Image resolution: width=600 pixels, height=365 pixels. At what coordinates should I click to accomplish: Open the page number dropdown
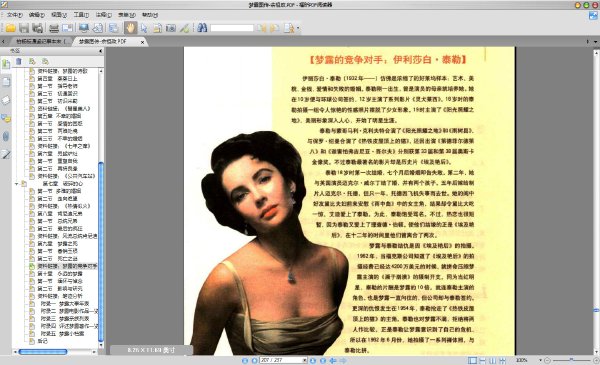click(305, 360)
